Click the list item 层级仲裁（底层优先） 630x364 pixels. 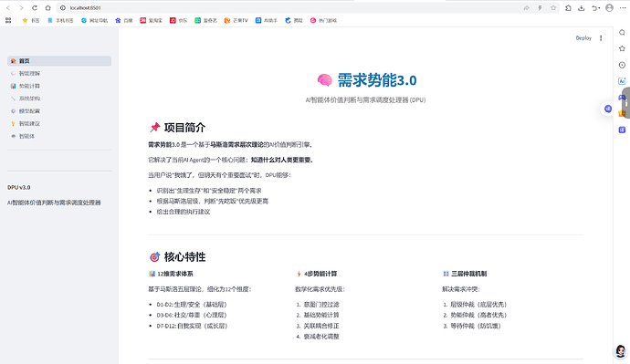click(x=478, y=305)
